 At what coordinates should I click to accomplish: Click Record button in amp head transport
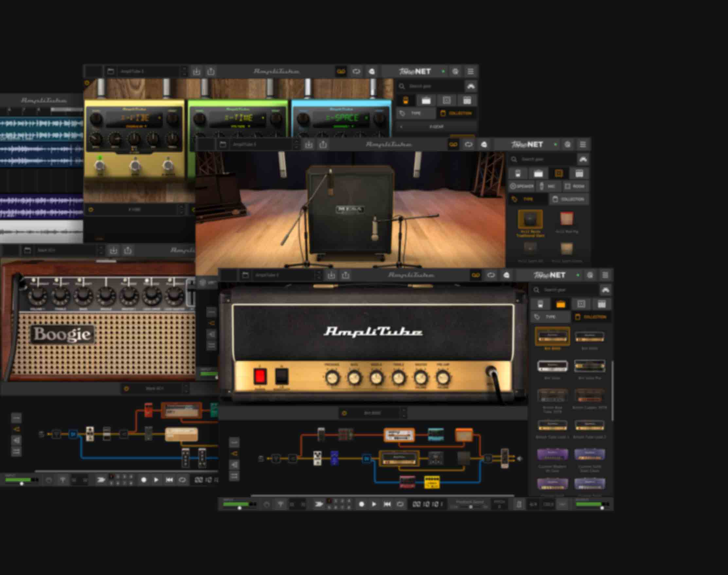[362, 504]
